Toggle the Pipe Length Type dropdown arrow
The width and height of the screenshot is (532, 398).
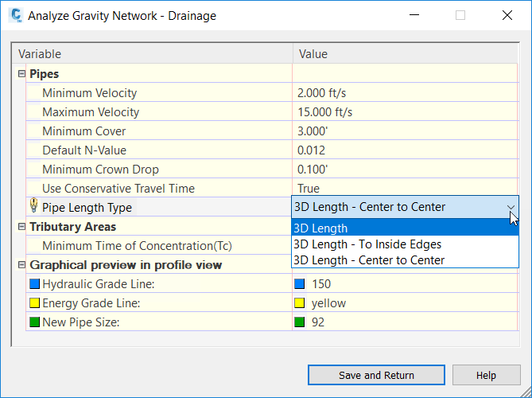[511, 208]
